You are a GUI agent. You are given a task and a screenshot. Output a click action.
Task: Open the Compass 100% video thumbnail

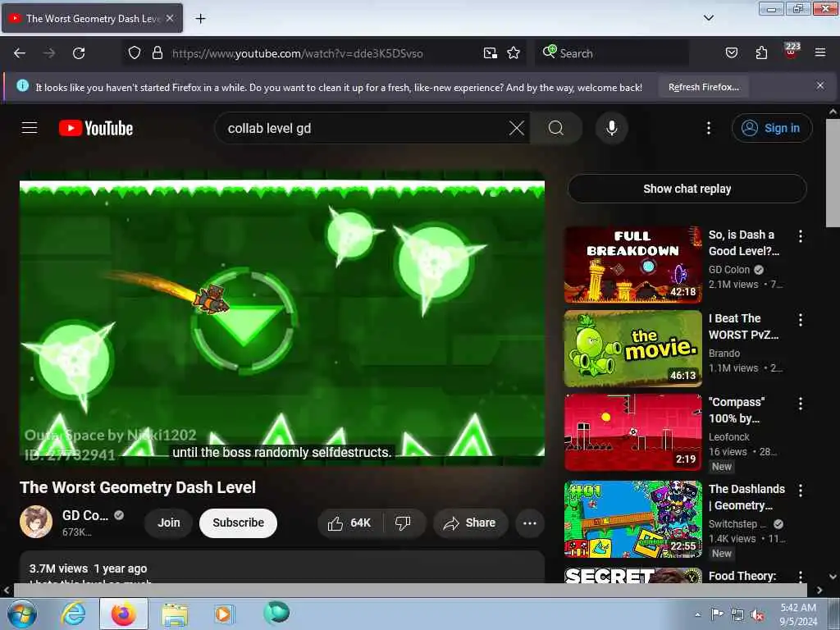[x=633, y=432]
